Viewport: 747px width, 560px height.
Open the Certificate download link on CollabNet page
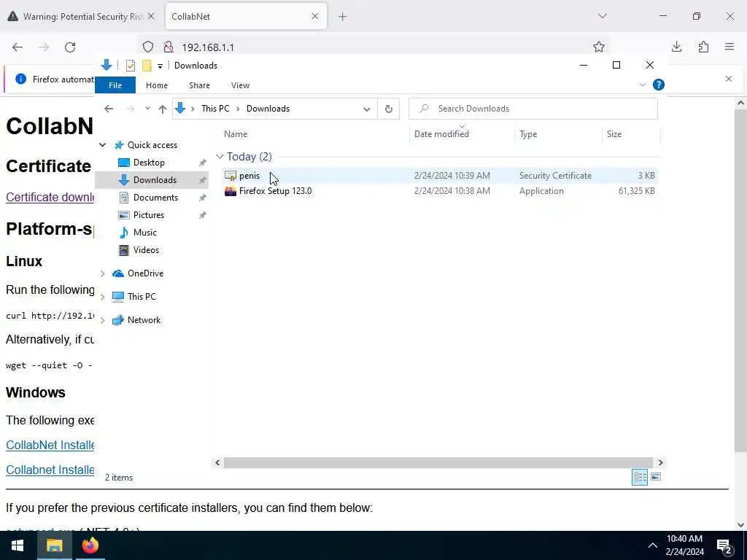coord(50,197)
